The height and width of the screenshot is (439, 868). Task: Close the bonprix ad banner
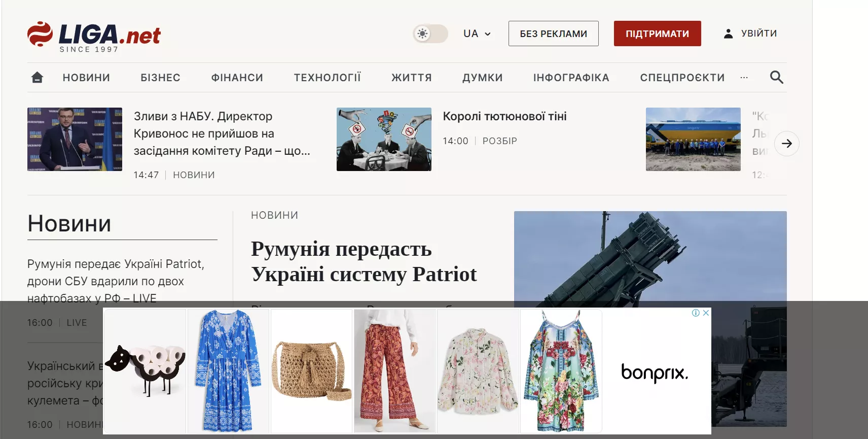[706, 313]
